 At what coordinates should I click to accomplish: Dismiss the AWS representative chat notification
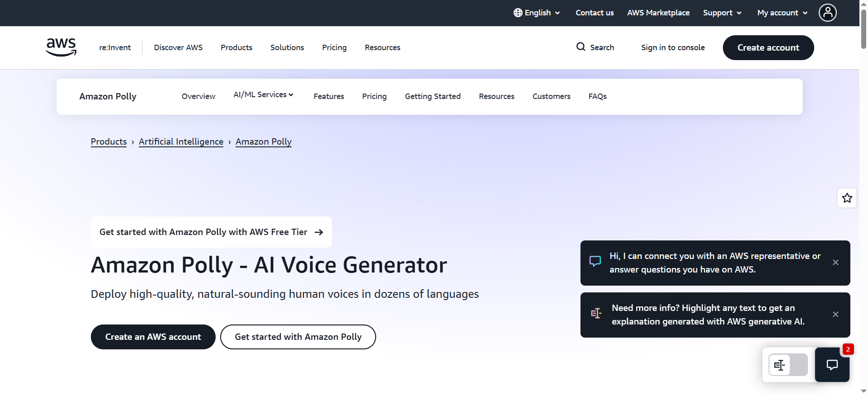coord(835,263)
